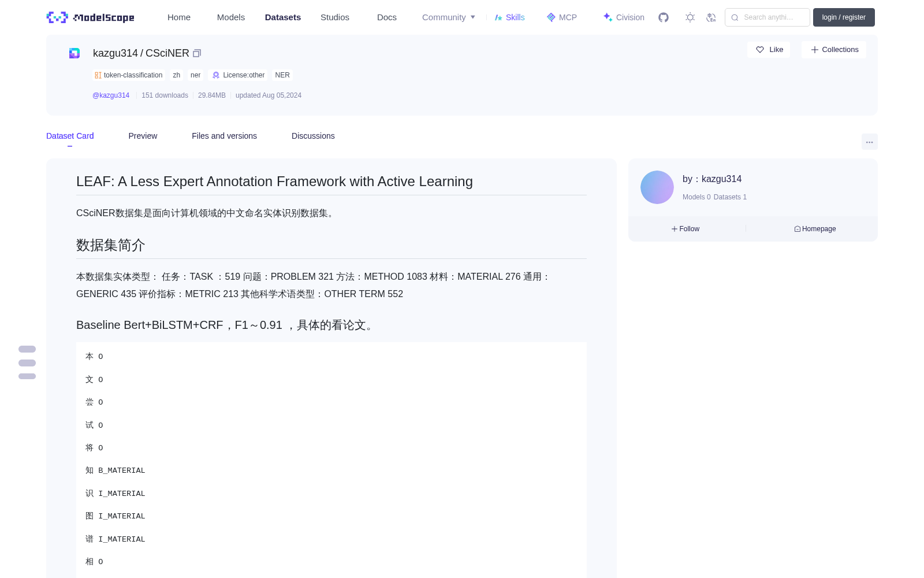
Task: Open Docs section
Action: point(387,17)
